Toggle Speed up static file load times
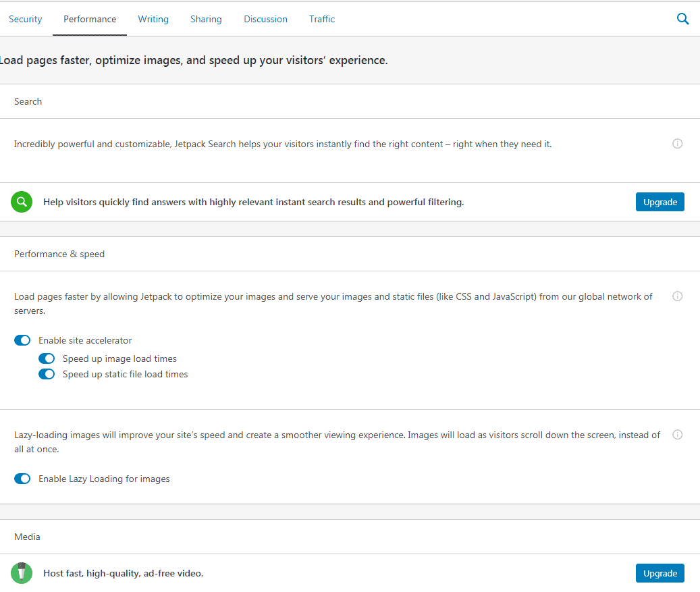This screenshot has height=592, width=700. pyautogui.click(x=47, y=374)
